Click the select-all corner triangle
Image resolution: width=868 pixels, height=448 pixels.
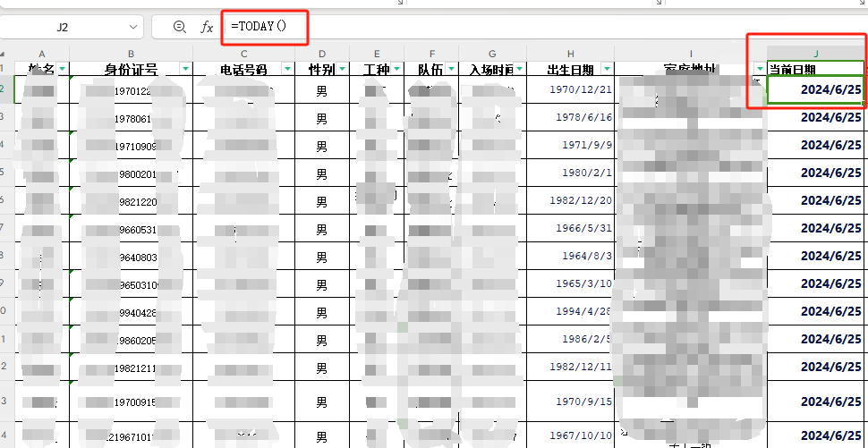[3, 55]
